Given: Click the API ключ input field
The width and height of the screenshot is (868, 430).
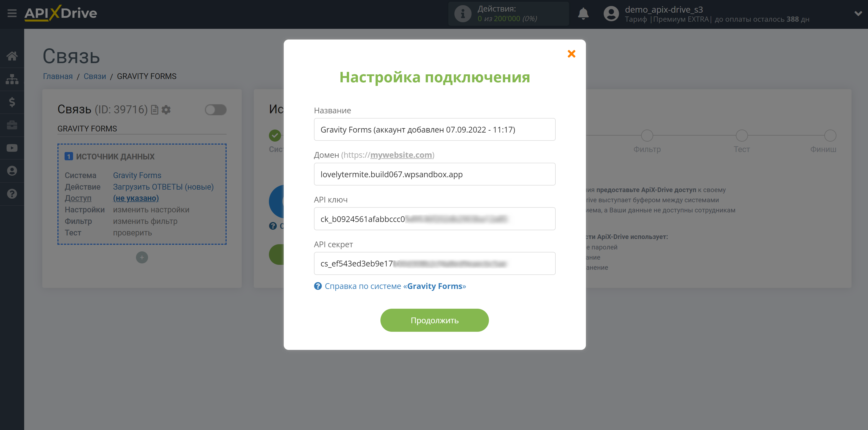Looking at the screenshot, I should pos(434,219).
